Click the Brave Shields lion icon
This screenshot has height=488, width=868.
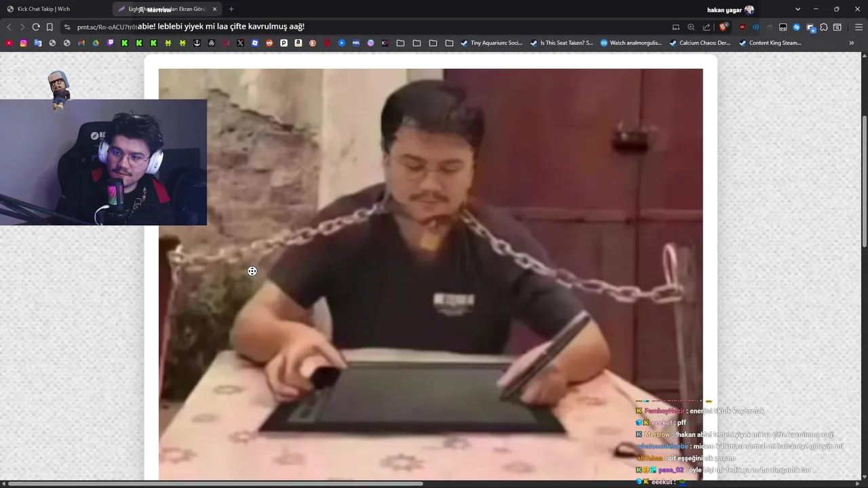(x=724, y=27)
